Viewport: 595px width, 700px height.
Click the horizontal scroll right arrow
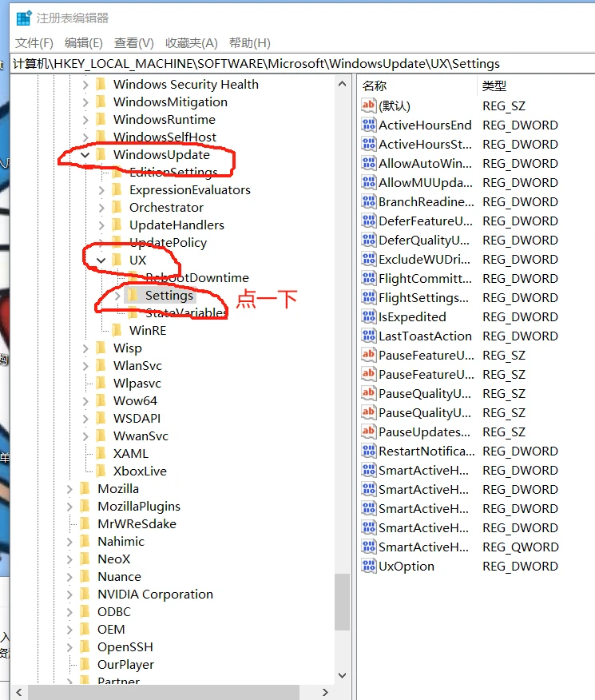pos(325,693)
